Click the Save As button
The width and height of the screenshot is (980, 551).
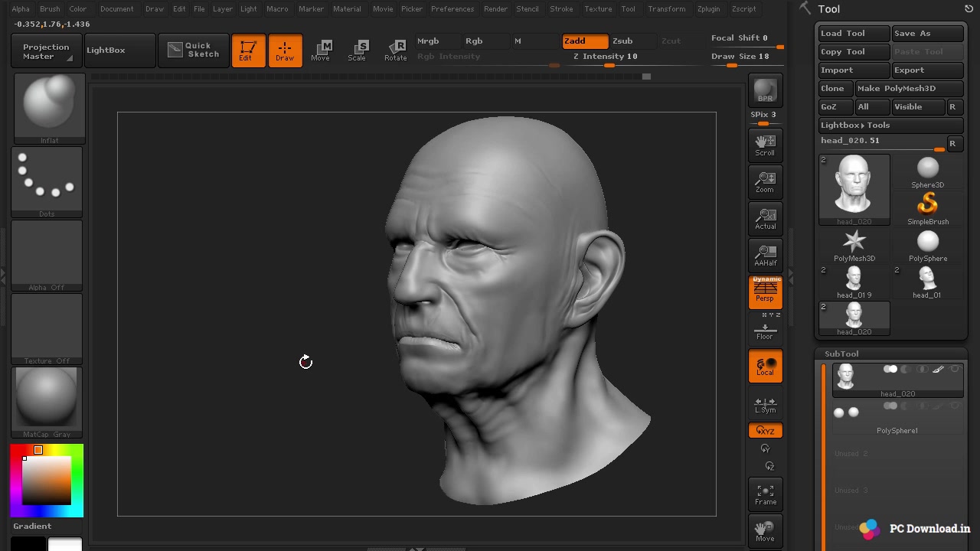(x=927, y=34)
